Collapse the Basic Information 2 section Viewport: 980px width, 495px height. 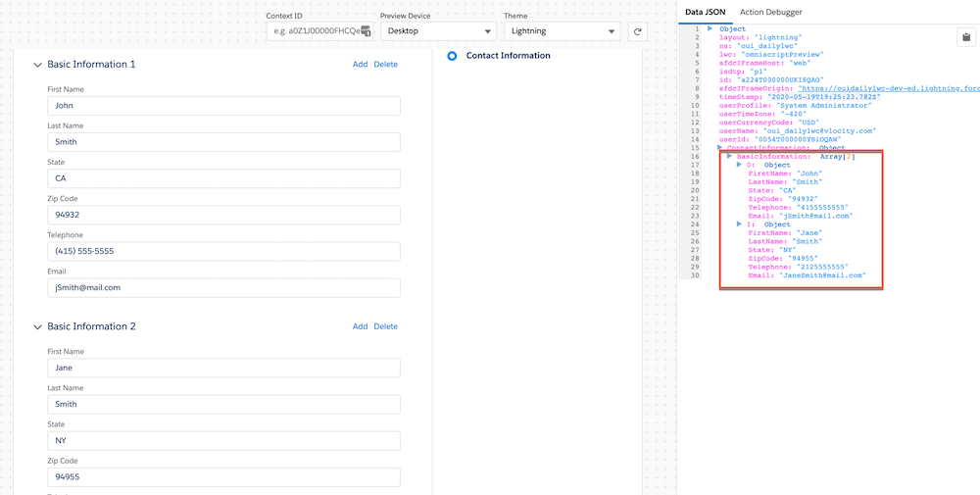tap(38, 326)
